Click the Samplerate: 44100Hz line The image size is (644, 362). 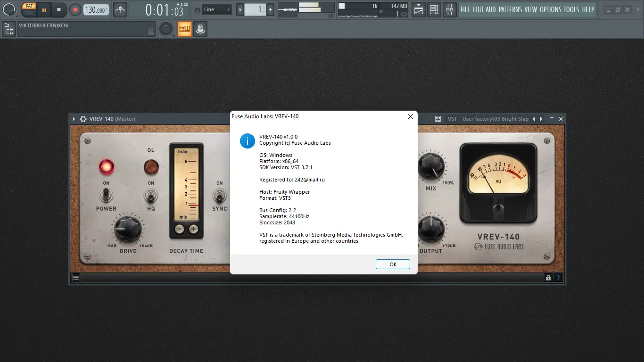click(284, 216)
